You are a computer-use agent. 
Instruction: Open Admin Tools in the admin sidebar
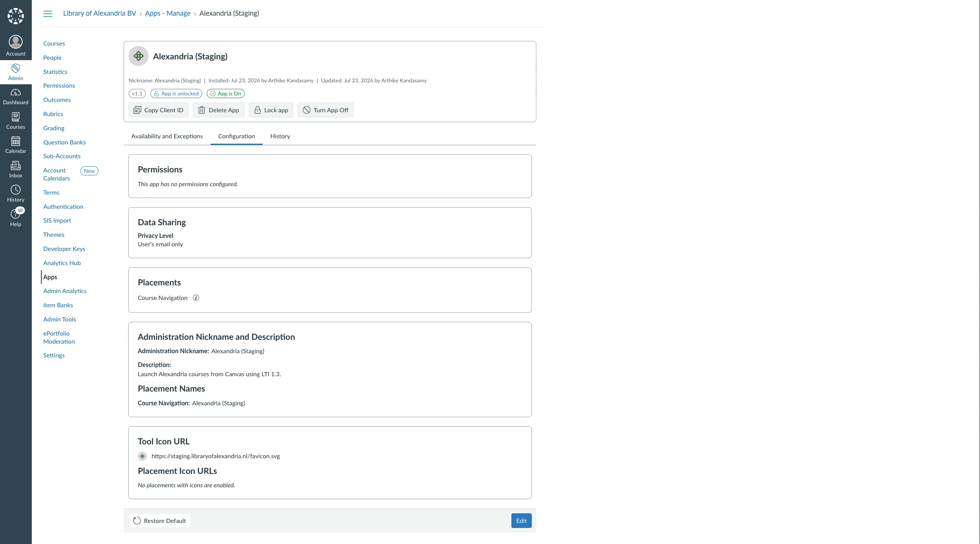[60, 320]
